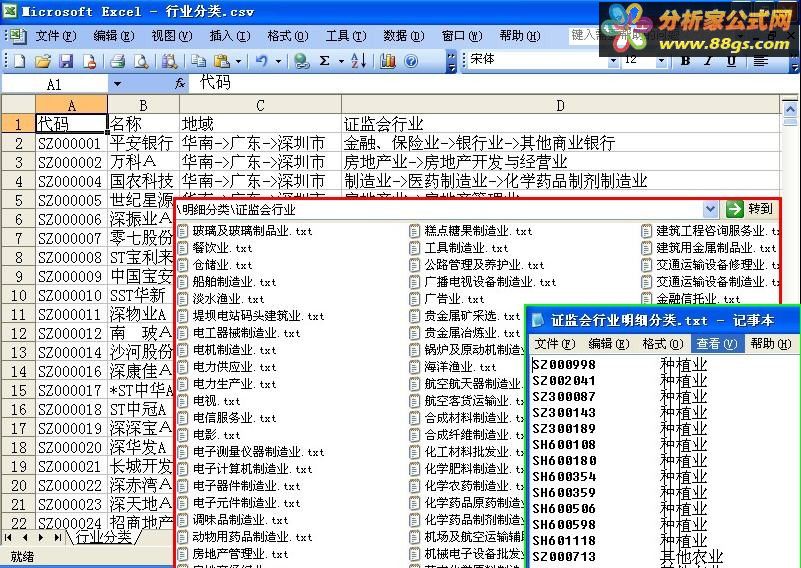
Task: Click the AutoSum sigma icon
Action: [324, 61]
